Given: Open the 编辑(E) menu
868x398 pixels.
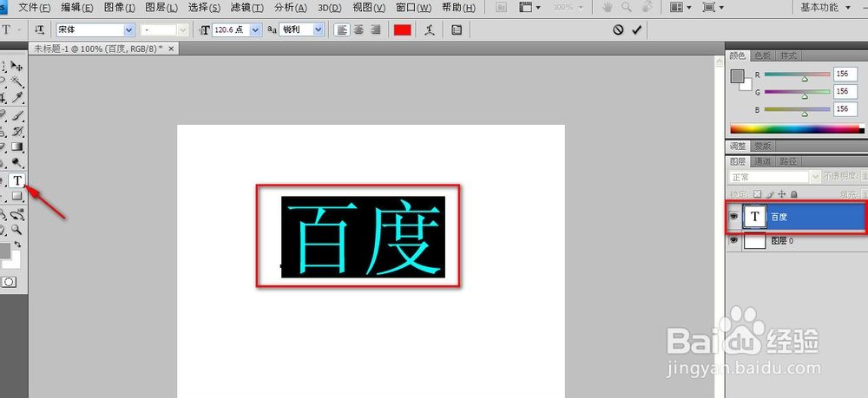Looking at the screenshot, I should (x=77, y=8).
